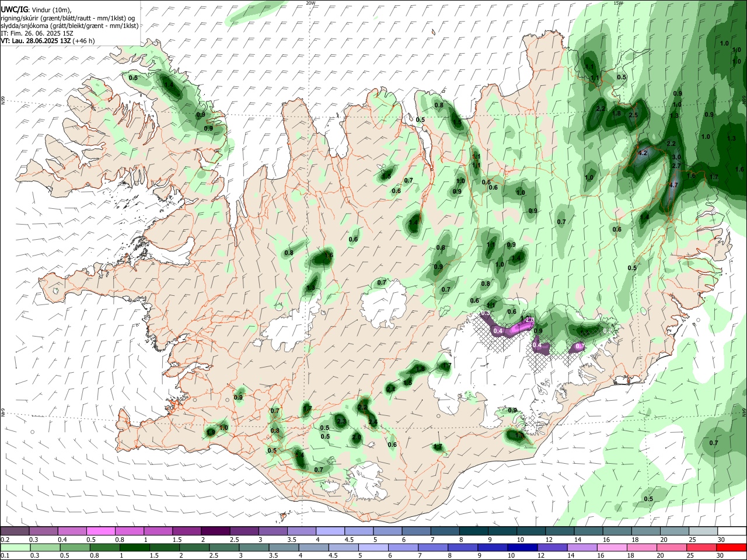Pick the lavender 14 mm rain legend swatch
The width and height of the screenshot is (747, 560).
[581, 547]
